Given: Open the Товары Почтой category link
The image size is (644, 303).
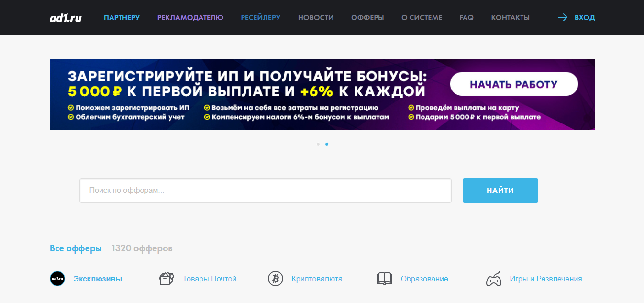Looking at the screenshot, I should (210, 279).
